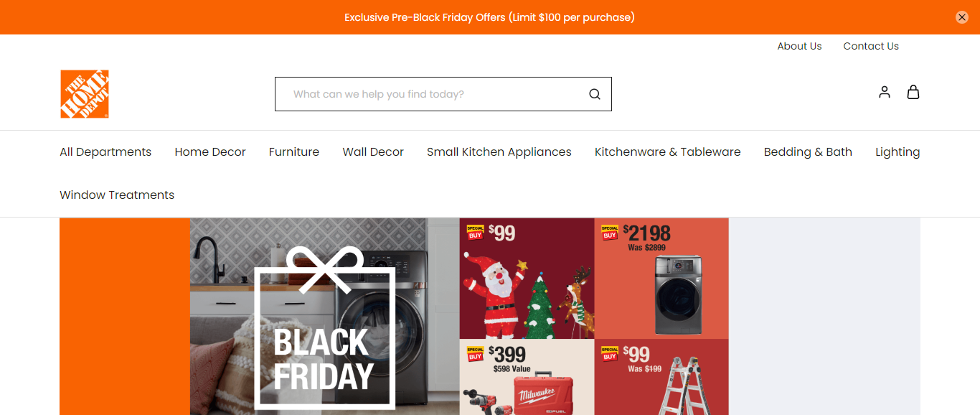980x415 pixels.
Task: Select the Furniture category
Action: [x=294, y=152]
